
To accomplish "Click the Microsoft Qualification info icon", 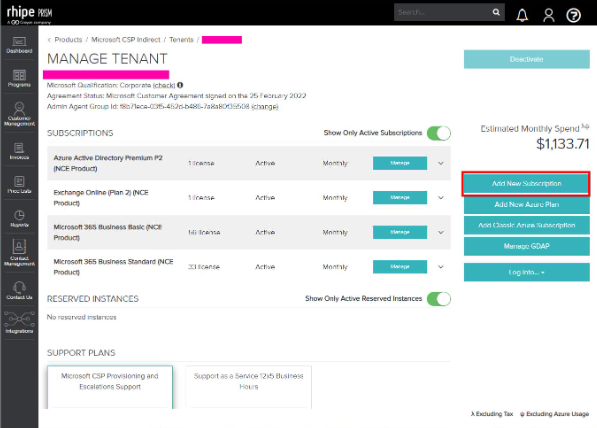I will (180, 85).
